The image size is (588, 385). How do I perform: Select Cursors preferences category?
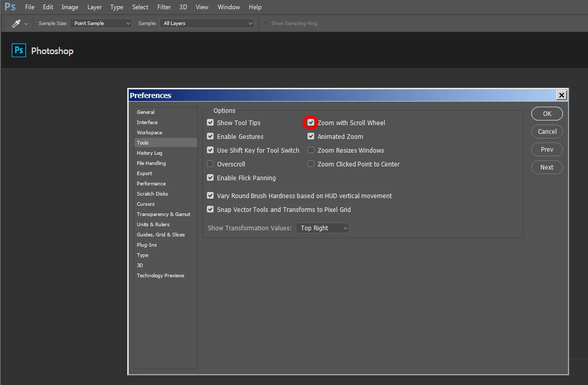166,204
